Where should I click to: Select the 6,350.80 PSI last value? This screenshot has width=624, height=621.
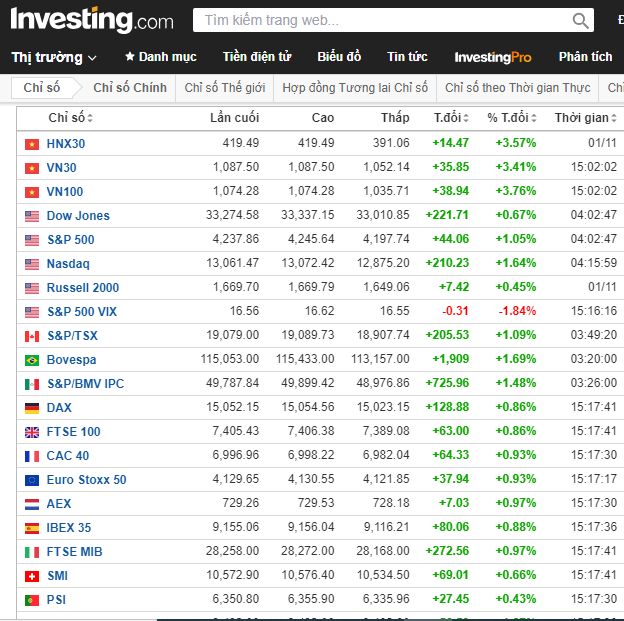[x=236, y=599]
